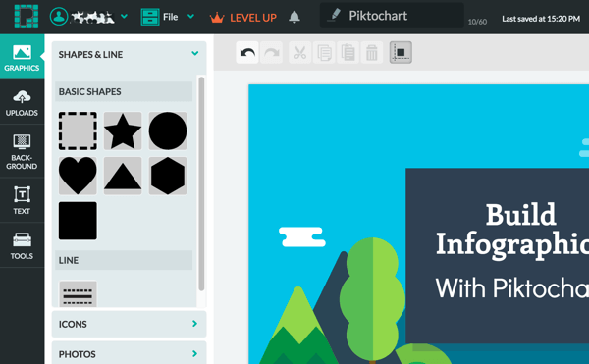Open the Uploads sidebar tab

point(22,102)
